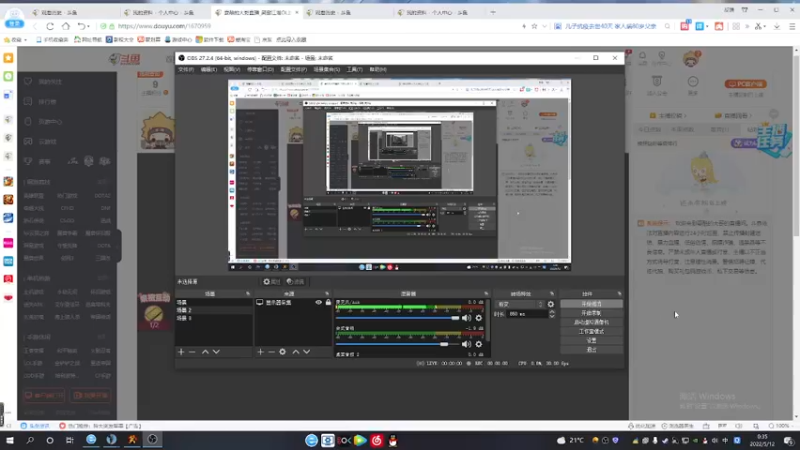The width and height of the screenshot is (800, 450).
Task: Switch to the first browser tab
Action: click(74, 12)
